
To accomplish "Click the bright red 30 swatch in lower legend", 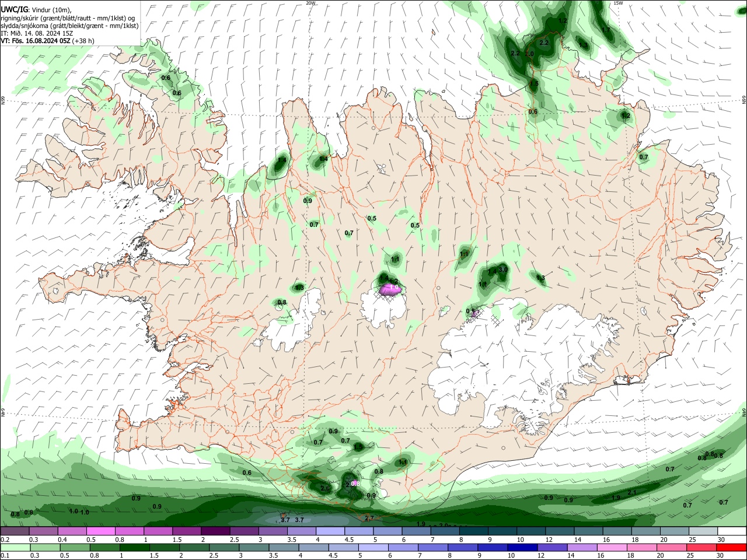I will coord(732,547).
